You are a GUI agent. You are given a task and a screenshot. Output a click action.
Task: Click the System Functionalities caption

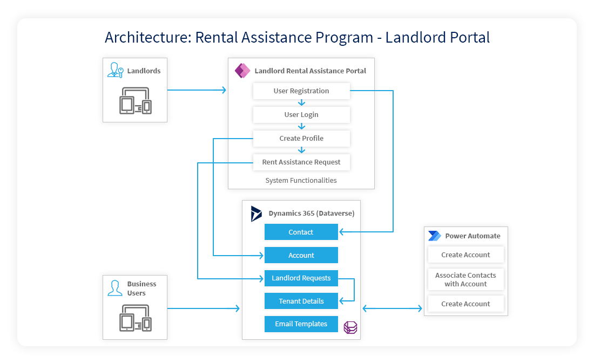pyautogui.click(x=301, y=181)
